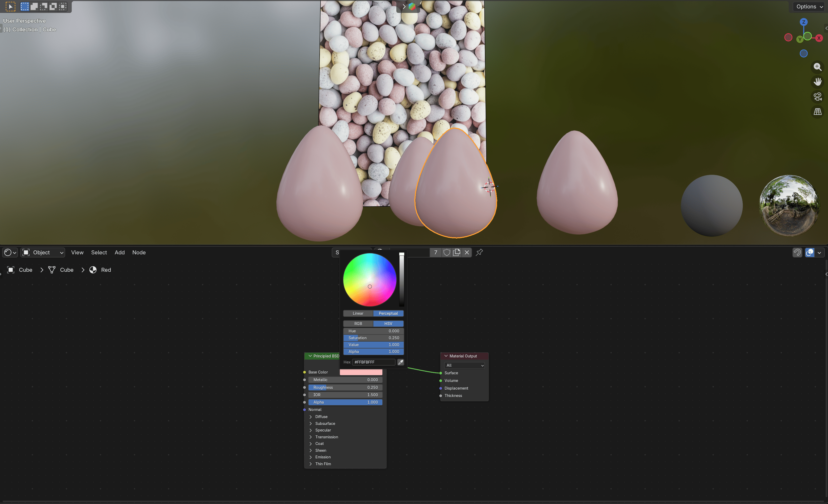Toggle the node editor overlays button
This screenshot has width=828, height=504.
810,252
